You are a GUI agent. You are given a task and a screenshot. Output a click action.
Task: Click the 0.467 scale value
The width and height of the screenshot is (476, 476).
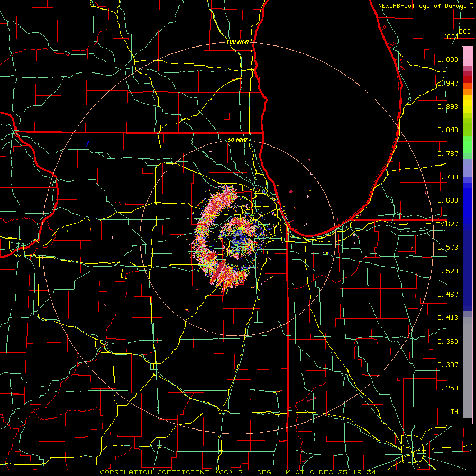[448, 295]
